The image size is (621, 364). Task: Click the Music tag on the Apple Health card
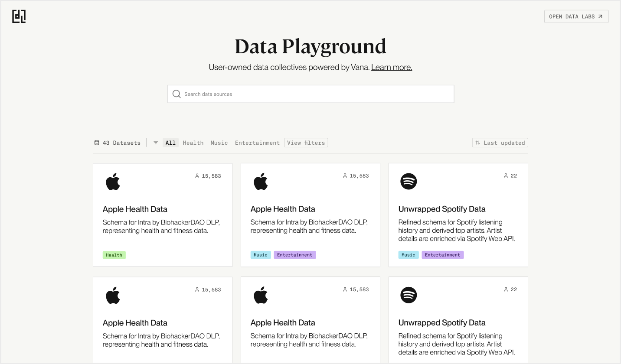261,255
